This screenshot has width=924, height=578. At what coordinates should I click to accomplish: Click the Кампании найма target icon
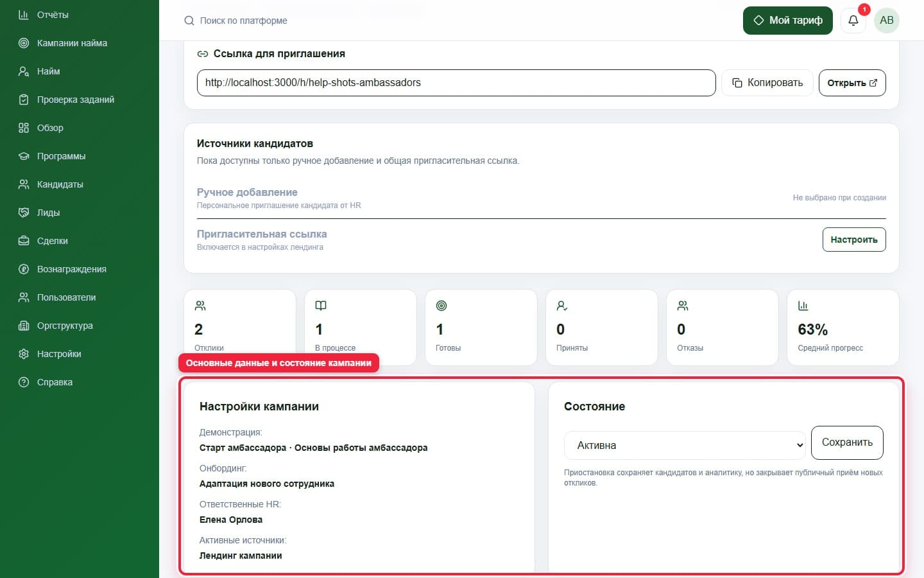[24, 43]
